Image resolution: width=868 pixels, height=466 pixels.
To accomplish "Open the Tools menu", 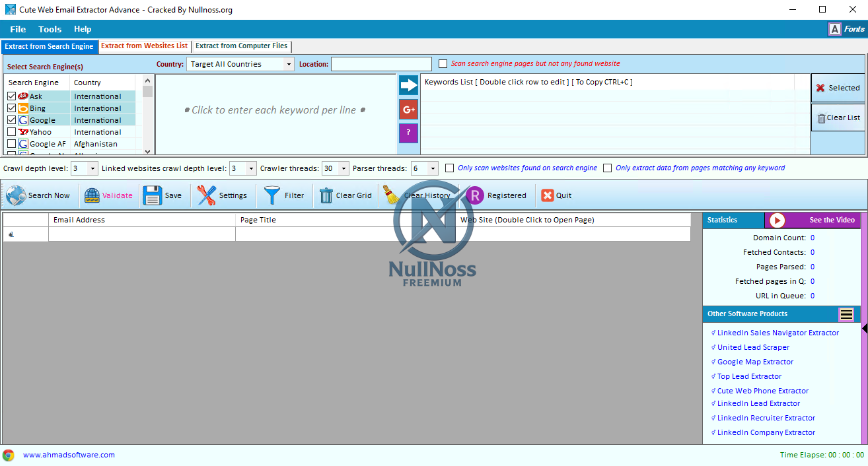I will (x=50, y=29).
